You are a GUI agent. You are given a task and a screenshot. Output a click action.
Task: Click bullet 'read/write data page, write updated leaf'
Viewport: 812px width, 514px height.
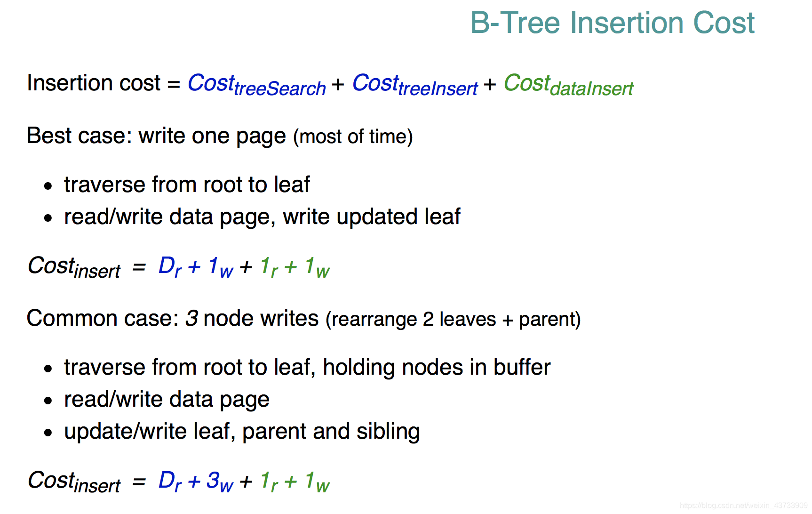(x=262, y=217)
